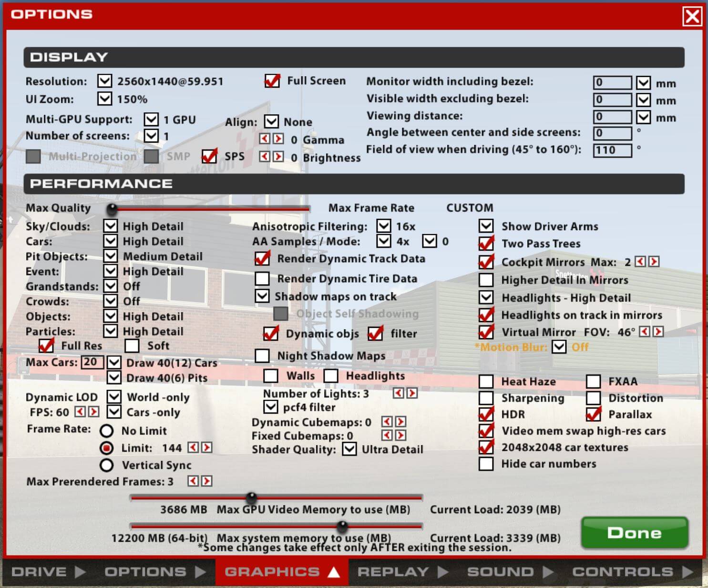Click the Max GPU Video Memory slider
Image resolution: width=708 pixels, height=588 pixels.
(250, 498)
